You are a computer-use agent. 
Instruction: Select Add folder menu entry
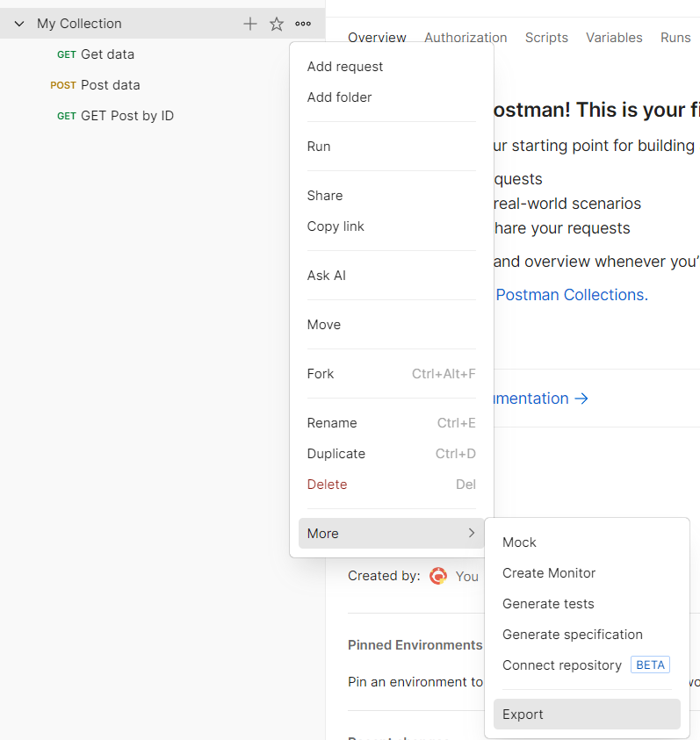tap(339, 97)
